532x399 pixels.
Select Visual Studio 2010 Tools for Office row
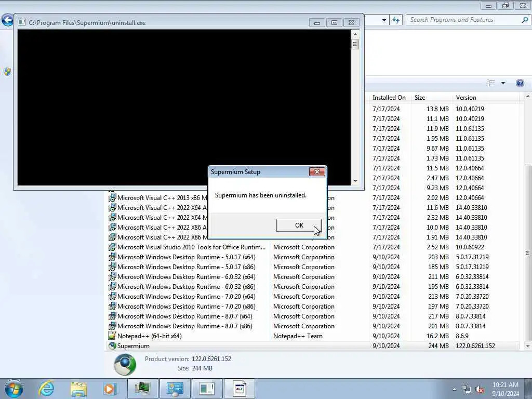coord(312,248)
